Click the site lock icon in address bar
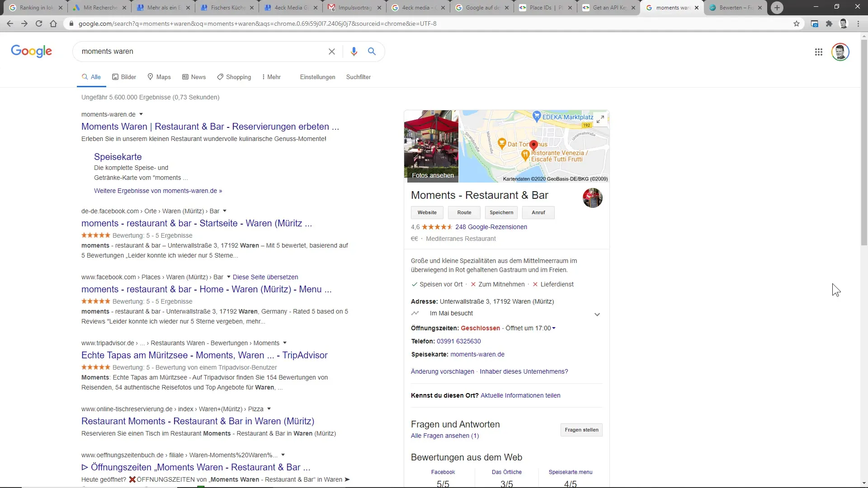Image resolution: width=868 pixels, height=488 pixels. click(x=71, y=23)
